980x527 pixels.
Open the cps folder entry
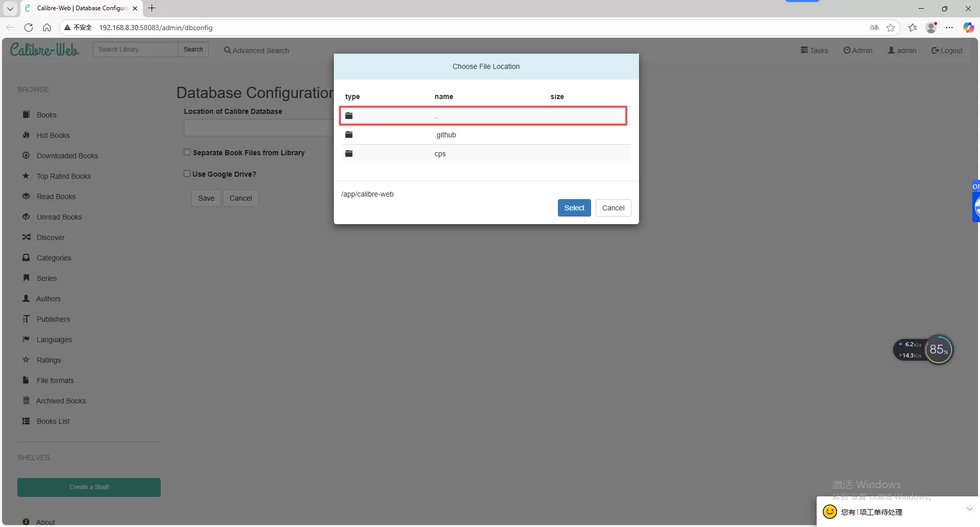440,154
